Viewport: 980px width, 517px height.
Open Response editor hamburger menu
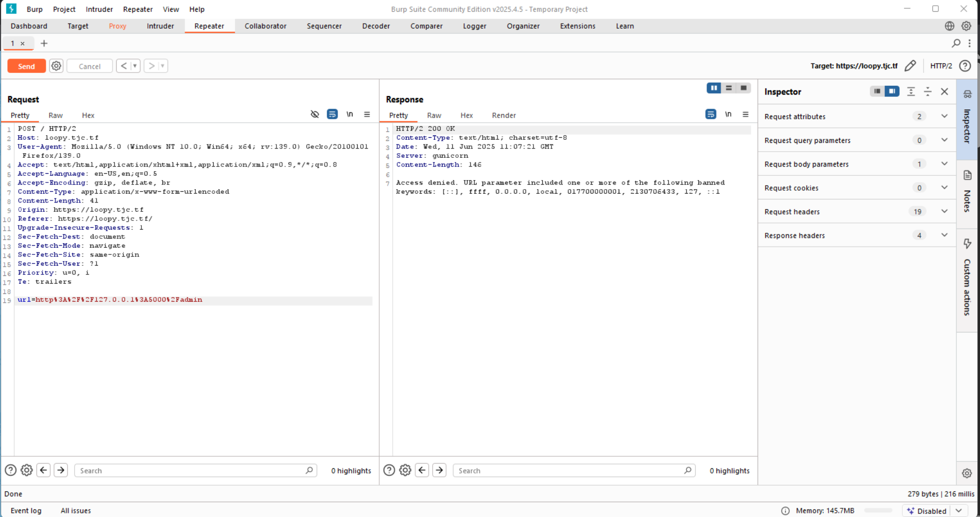(x=746, y=114)
